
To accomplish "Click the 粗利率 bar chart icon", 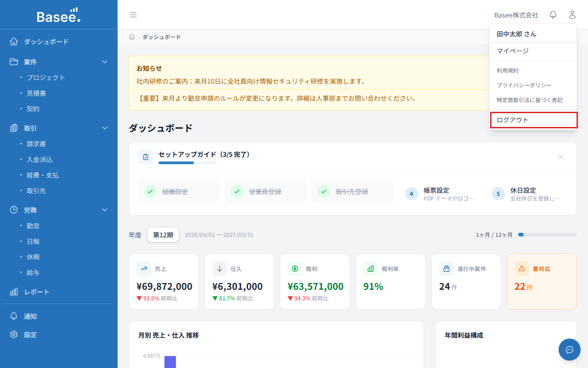I will coord(371,269).
